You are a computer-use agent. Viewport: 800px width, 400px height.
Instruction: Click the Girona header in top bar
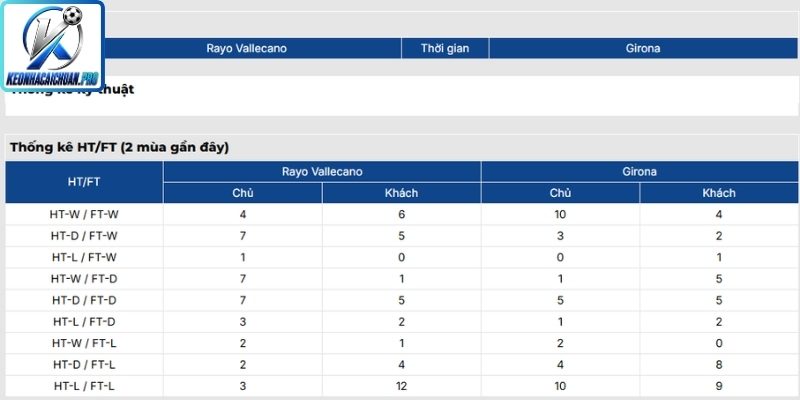tap(643, 48)
